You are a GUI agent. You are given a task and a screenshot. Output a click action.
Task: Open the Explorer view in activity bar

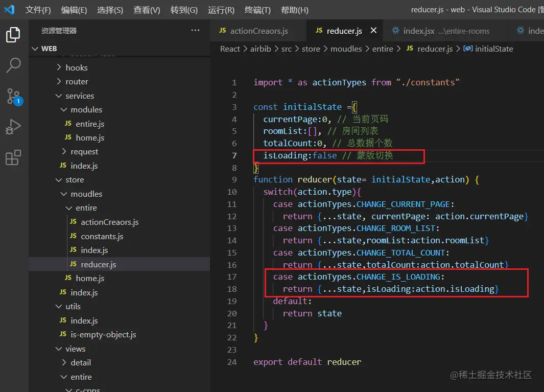point(13,35)
